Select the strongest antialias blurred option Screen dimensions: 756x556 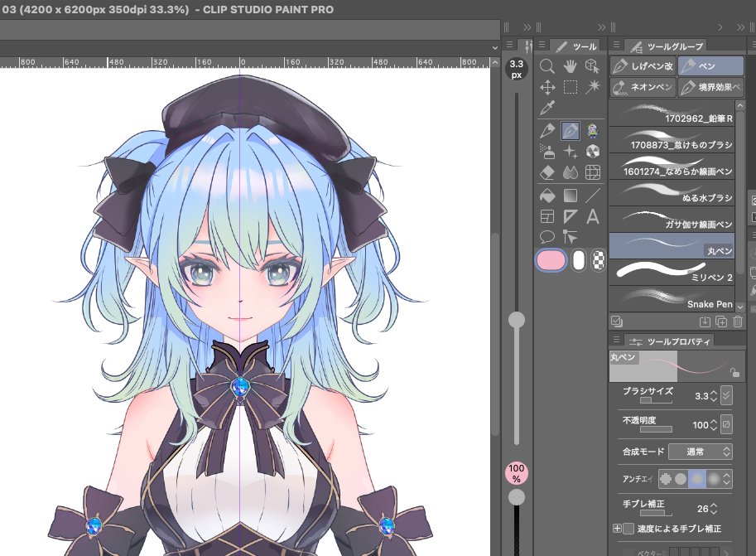714,479
